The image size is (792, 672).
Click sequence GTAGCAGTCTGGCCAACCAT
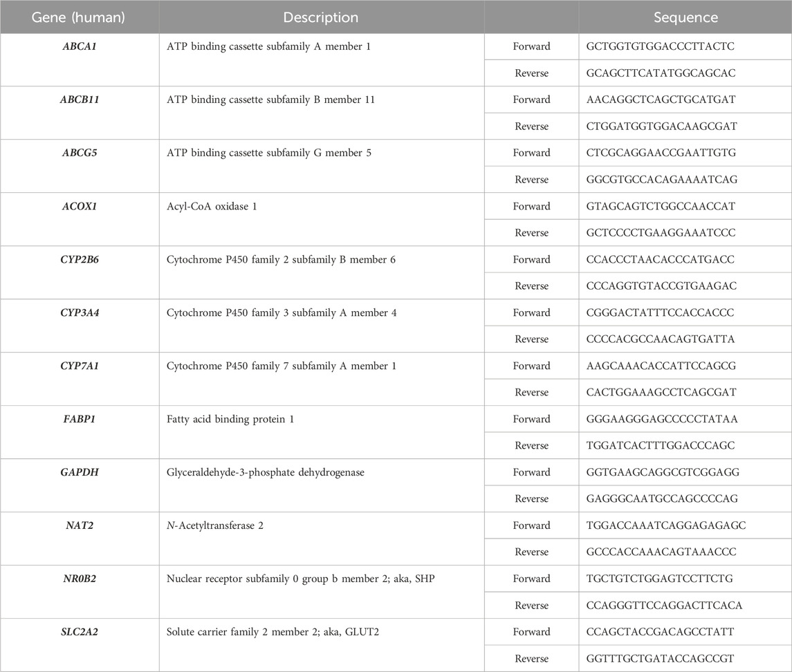click(661, 206)
